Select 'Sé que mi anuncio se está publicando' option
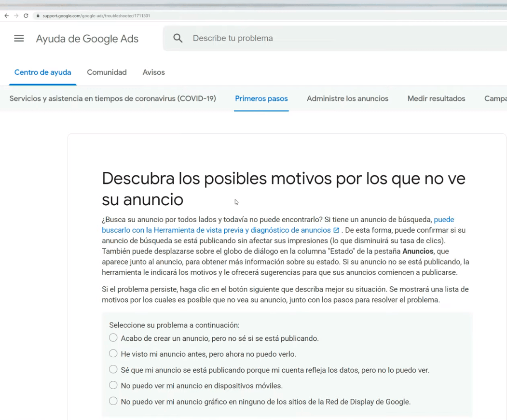The width and height of the screenshot is (507, 420). (113, 369)
